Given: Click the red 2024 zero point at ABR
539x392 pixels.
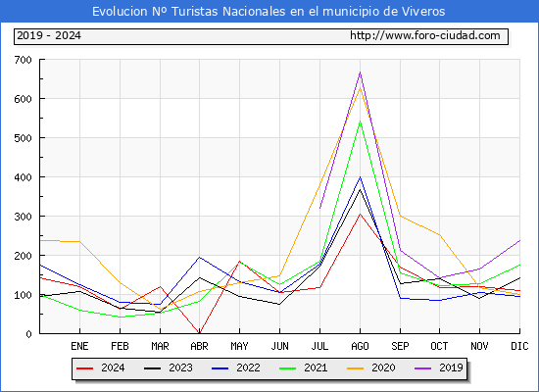Looking at the screenshot, I should tap(199, 333).
